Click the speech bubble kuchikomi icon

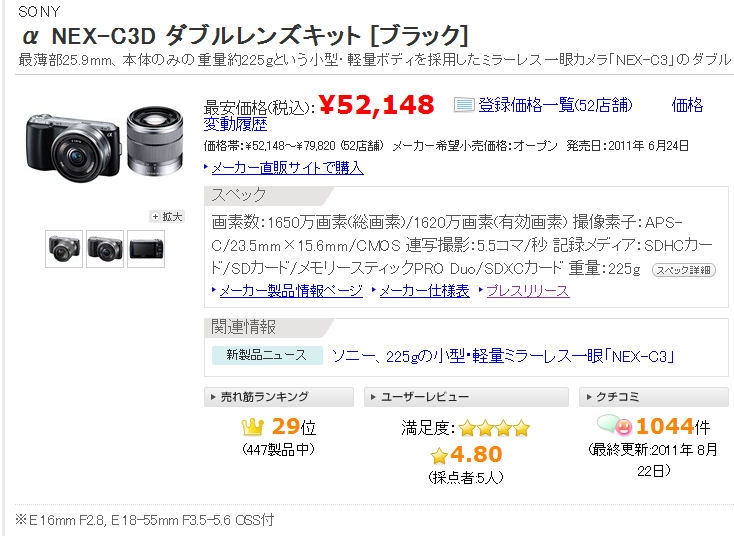(x=614, y=425)
